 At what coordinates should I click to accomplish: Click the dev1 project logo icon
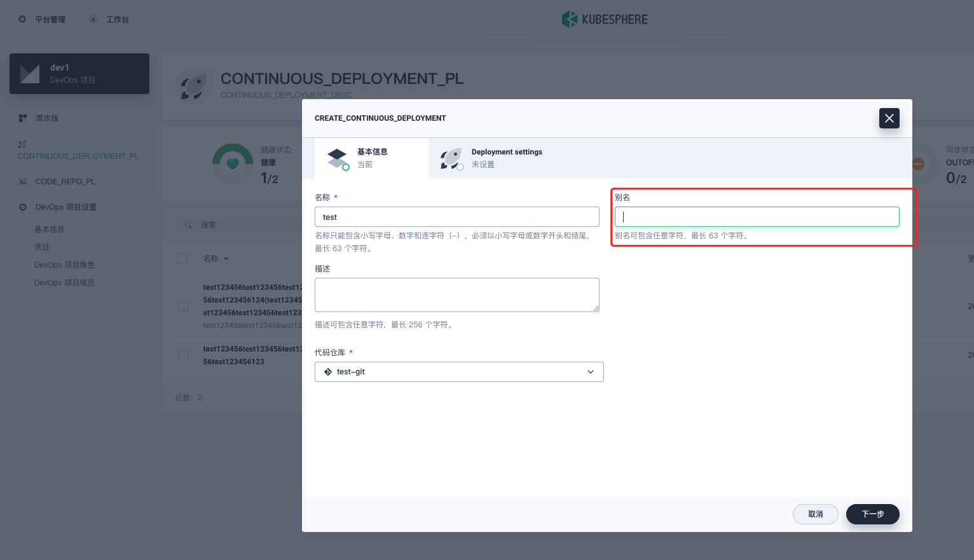coord(30,74)
